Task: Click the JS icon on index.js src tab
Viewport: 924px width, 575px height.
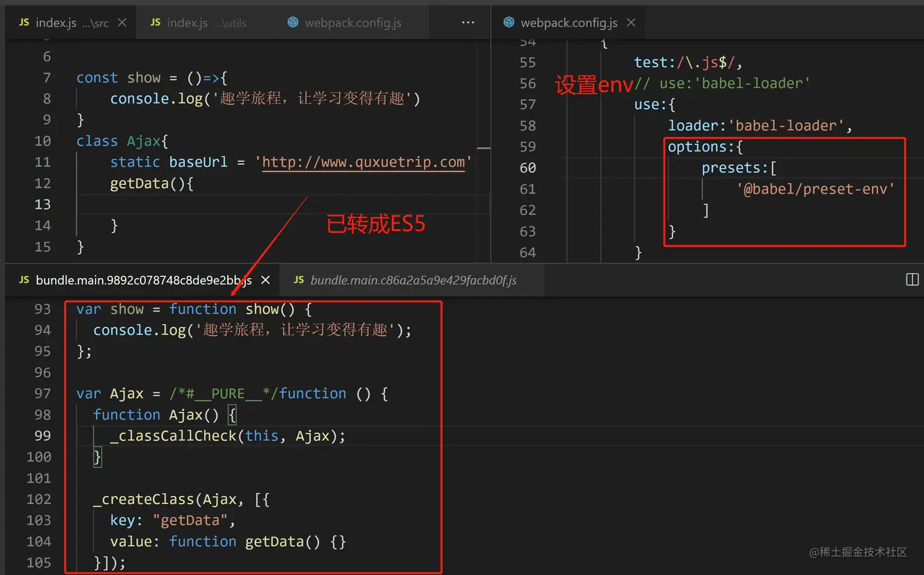Action: (x=24, y=23)
